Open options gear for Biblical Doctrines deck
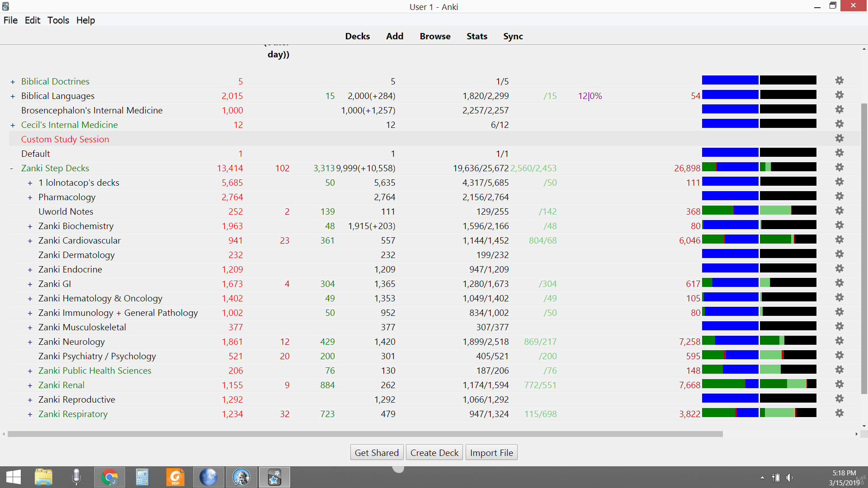The width and height of the screenshot is (868, 488). coord(840,81)
